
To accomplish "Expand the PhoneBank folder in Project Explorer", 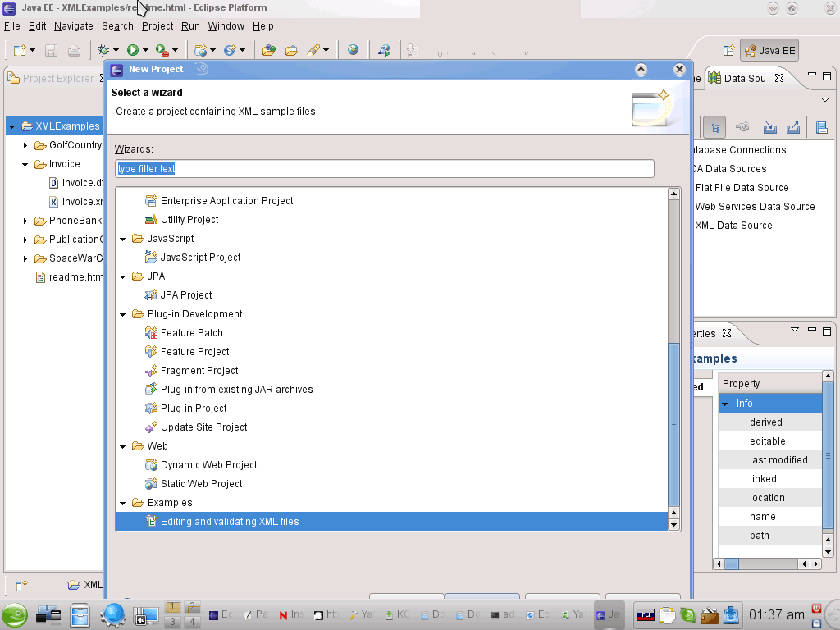I will click(x=25, y=221).
